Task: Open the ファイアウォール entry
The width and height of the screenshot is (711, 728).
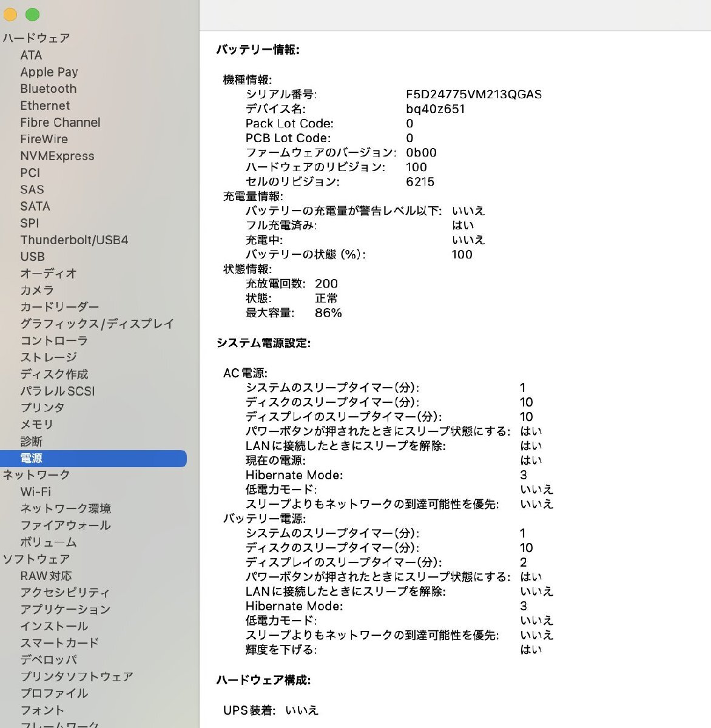Action: coord(66,525)
